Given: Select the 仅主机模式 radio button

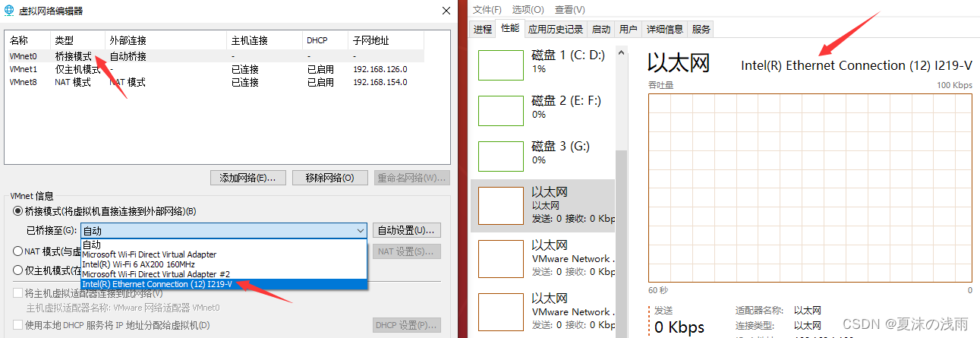Looking at the screenshot, I should click(x=18, y=270).
